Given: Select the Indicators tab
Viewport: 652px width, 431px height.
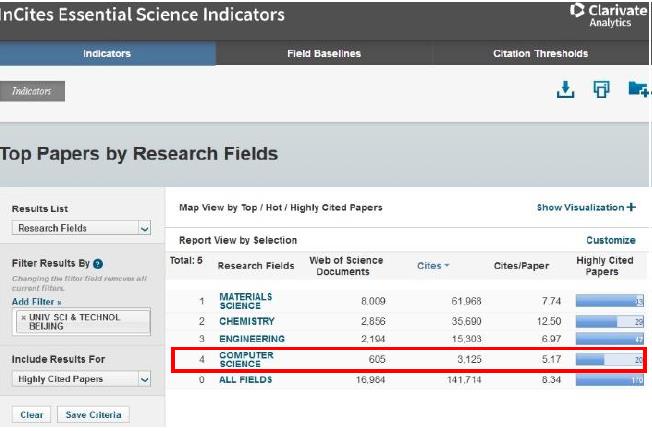Looking at the screenshot, I should tap(107, 53).
